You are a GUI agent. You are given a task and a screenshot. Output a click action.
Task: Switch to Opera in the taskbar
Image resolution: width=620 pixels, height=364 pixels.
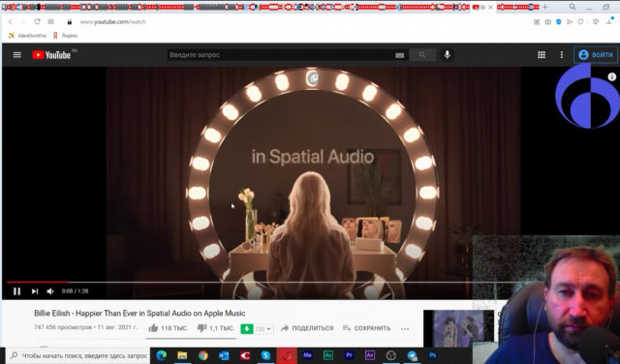click(287, 355)
